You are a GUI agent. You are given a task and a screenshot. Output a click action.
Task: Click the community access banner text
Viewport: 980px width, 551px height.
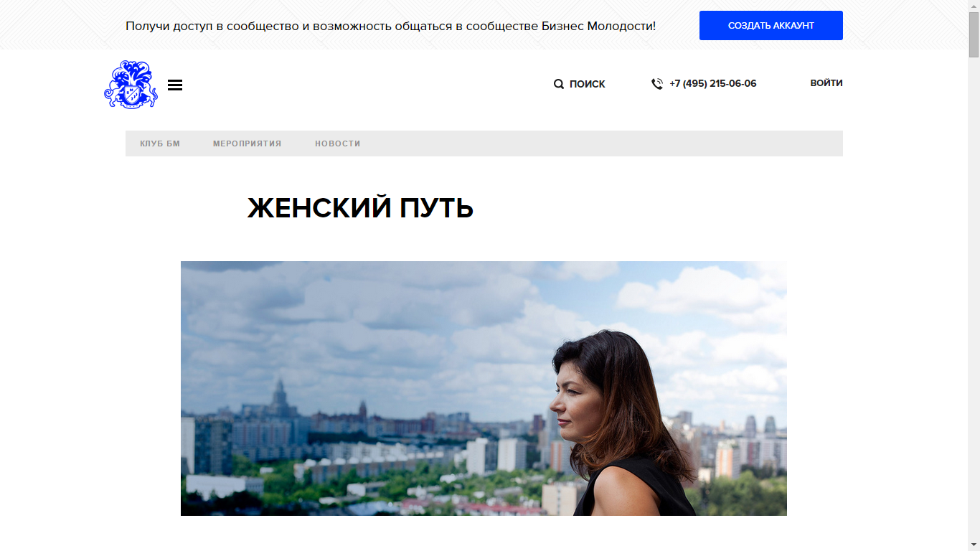pyautogui.click(x=390, y=26)
